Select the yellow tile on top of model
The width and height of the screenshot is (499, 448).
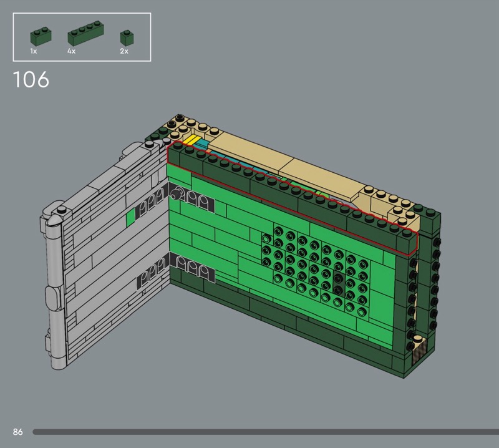pyautogui.click(x=193, y=141)
